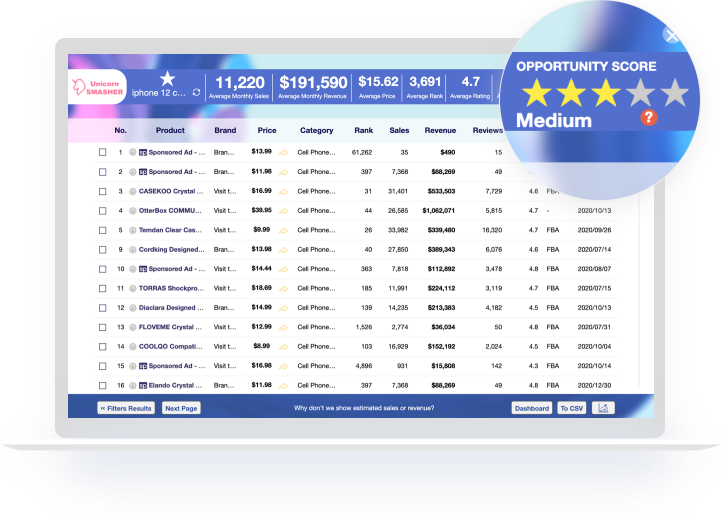Click the round icon beside the OtterBox COMMU product

coord(133,211)
